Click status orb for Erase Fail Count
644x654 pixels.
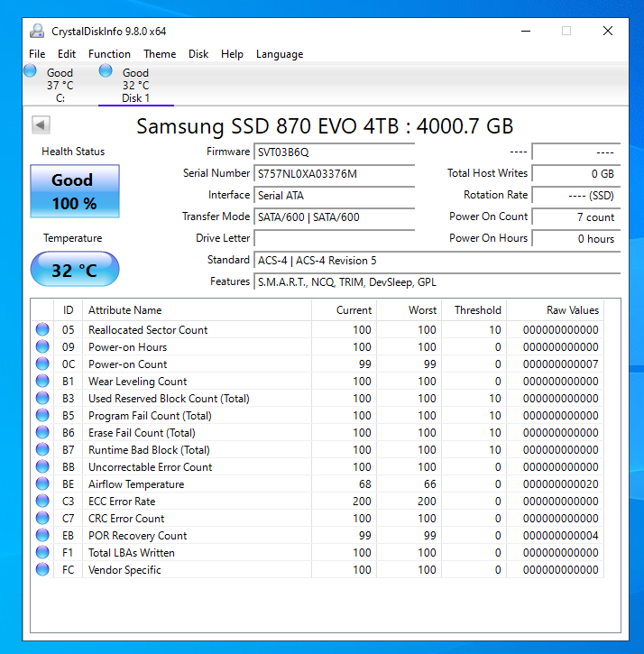tap(42, 432)
